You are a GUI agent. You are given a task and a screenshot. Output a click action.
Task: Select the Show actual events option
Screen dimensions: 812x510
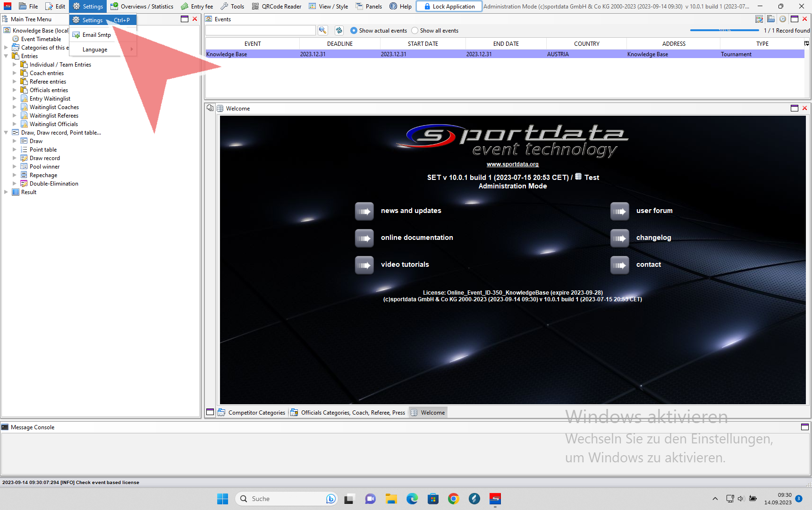pos(354,31)
